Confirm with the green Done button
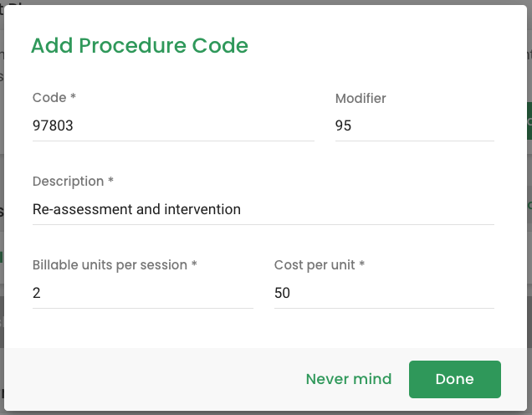 click(455, 379)
